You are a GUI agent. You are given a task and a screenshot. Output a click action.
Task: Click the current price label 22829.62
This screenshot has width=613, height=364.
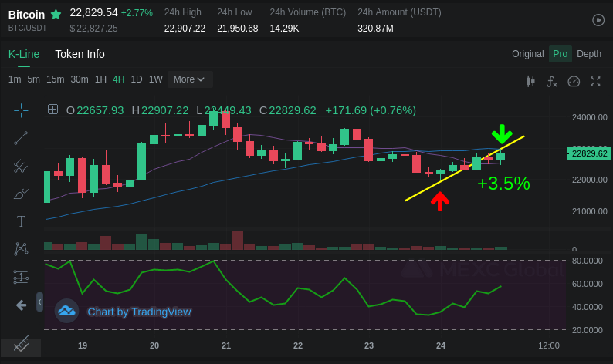click(x=589, y=153)
